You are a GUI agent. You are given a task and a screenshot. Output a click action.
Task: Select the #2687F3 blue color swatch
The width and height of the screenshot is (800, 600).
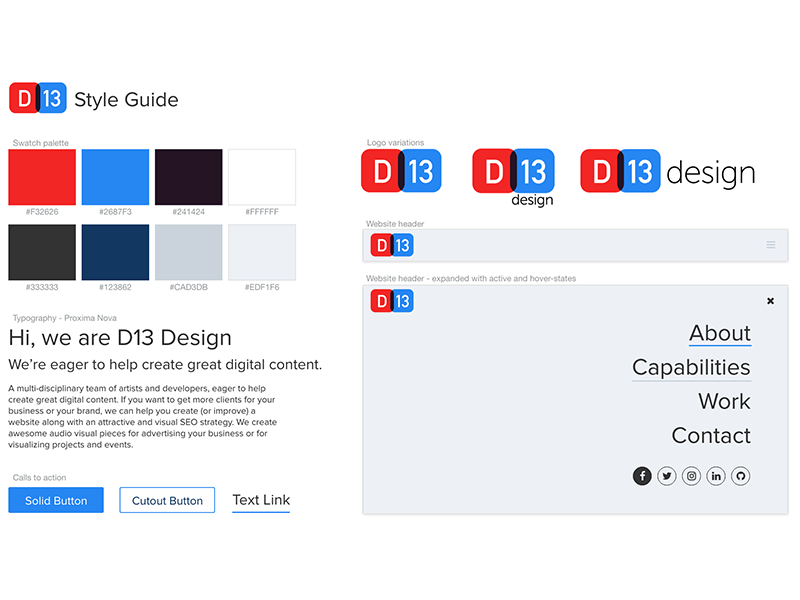114,178
